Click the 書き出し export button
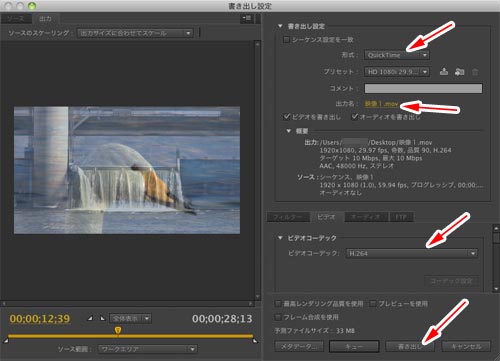500x361 pixels. coord(410,346)
